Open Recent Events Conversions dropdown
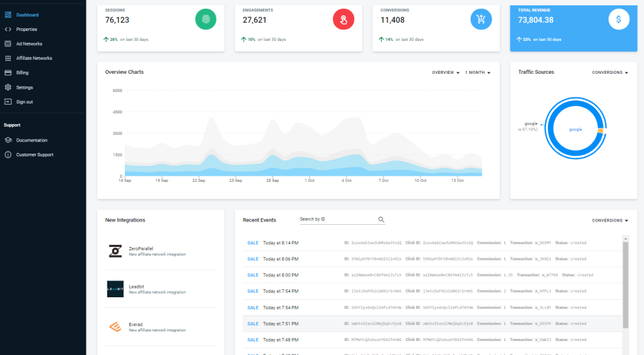 (610, 221)
